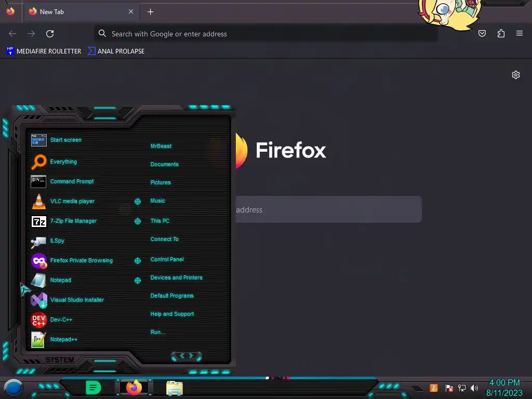532x399 pixels.
Task: Open the Pocket save icon
Action: pyautogui.click(x=482, y=33)
